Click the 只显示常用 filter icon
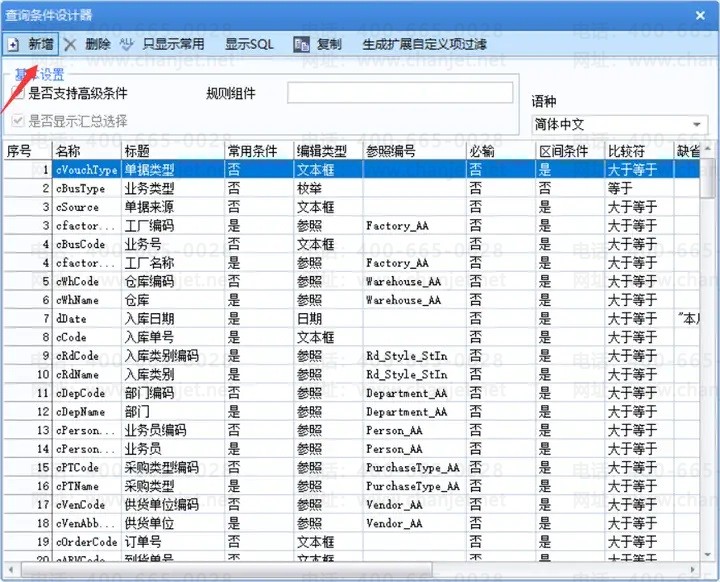The width and height of the screenshot is (720, 582). [126, 45]
